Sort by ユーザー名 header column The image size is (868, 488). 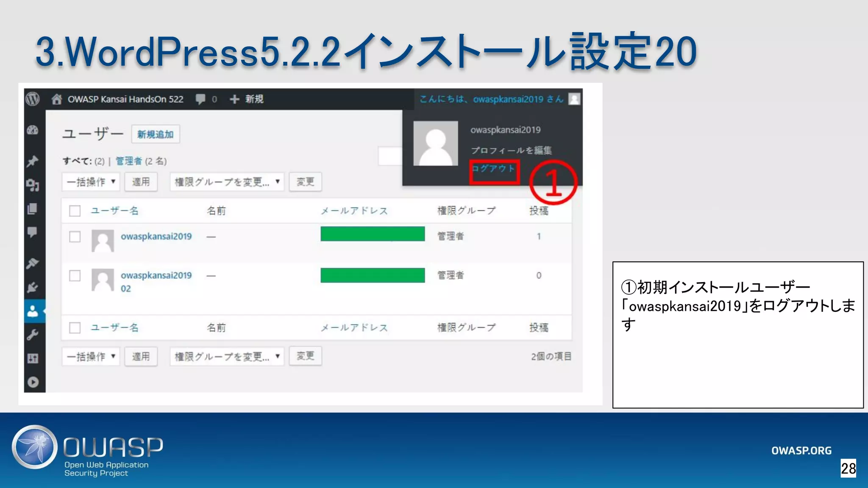[x=115, y=211]
